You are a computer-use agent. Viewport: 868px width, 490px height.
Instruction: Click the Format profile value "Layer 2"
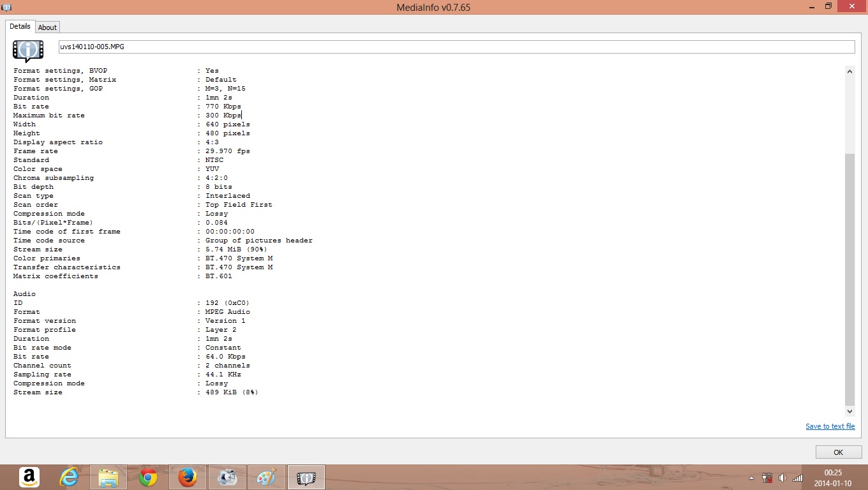pyautogui.click(x=221, y=330)
